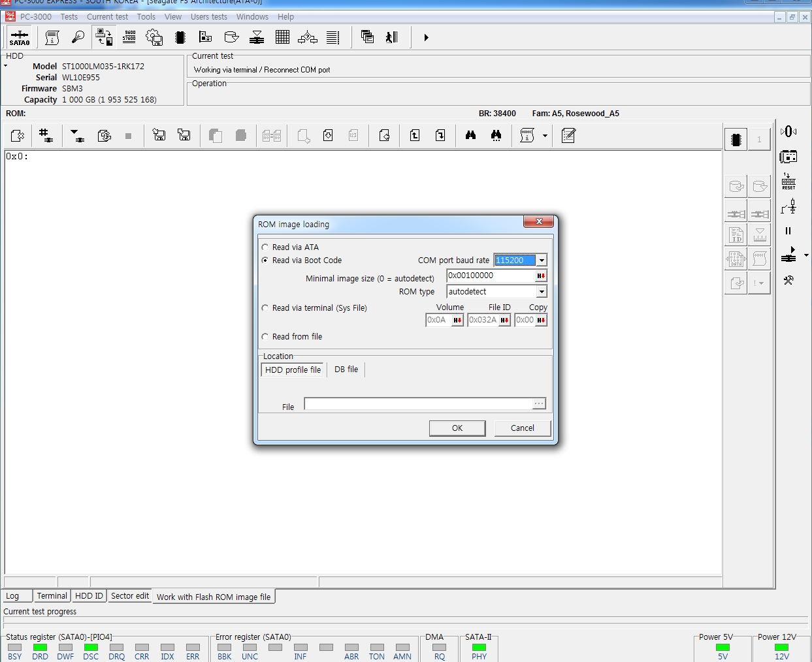The width and height of the screenshot is (812, 662).
Task: Expand the dropdown arrow on right sidebar
Action: pos(806,255)
